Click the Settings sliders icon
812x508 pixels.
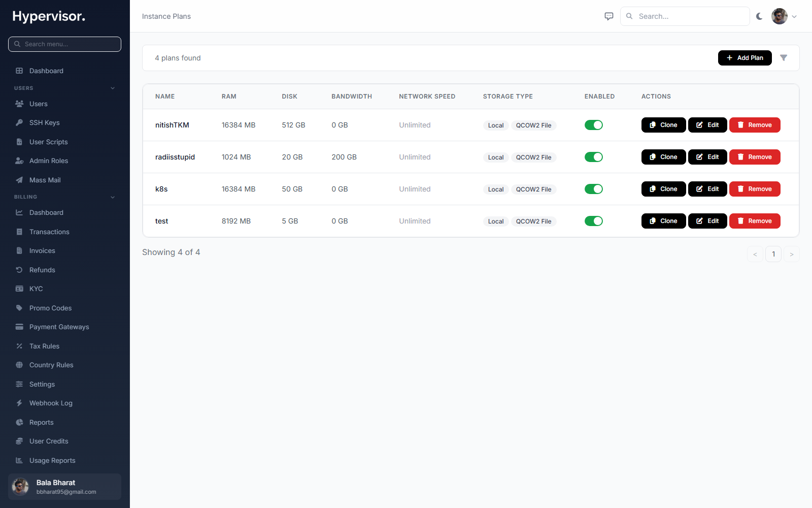pyautogui.click(x=19, y=384)
